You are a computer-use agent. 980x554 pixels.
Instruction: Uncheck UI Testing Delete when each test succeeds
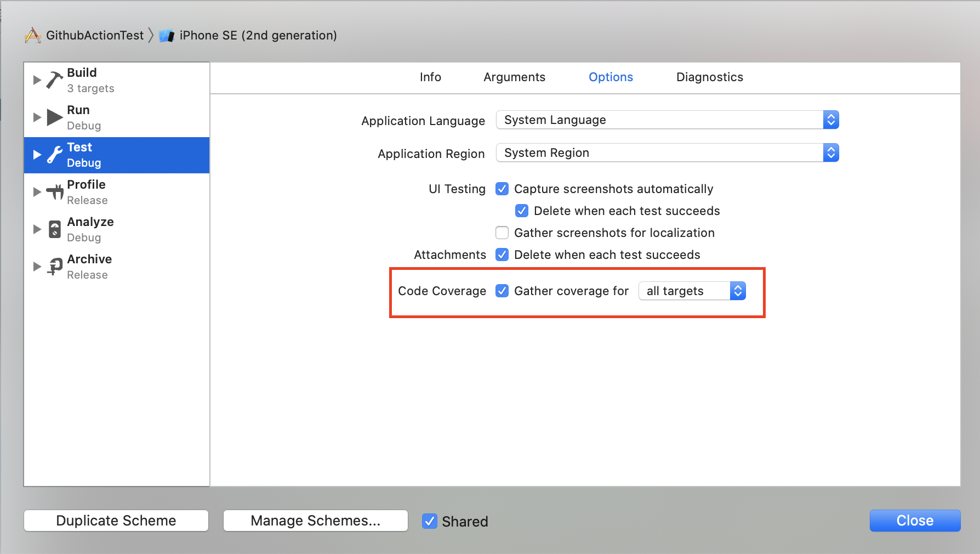tap(522, 211)
